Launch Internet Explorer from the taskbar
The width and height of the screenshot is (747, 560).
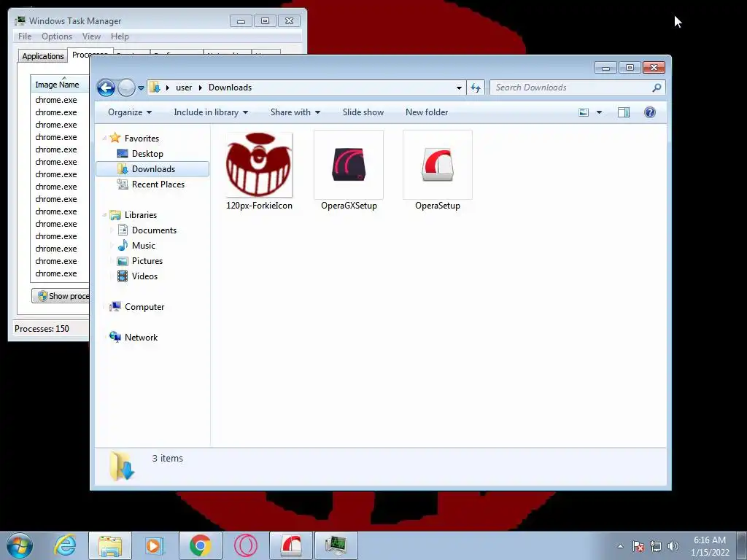[x=65, y=545]
